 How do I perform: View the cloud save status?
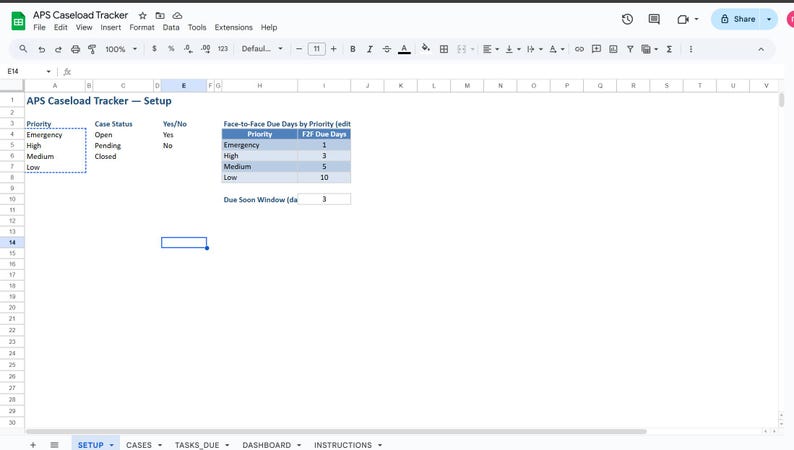click(177, 16)
